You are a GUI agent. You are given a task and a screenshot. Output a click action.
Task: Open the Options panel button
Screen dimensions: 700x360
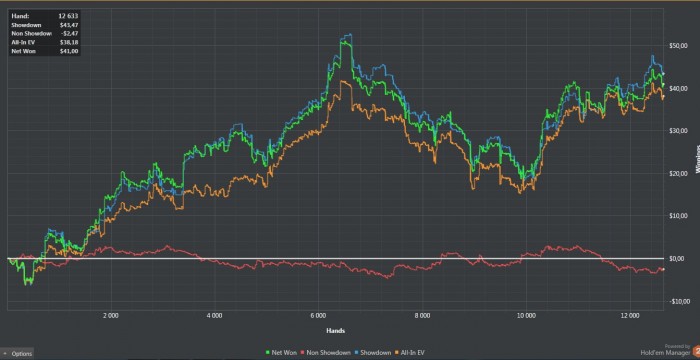point(17,353)
